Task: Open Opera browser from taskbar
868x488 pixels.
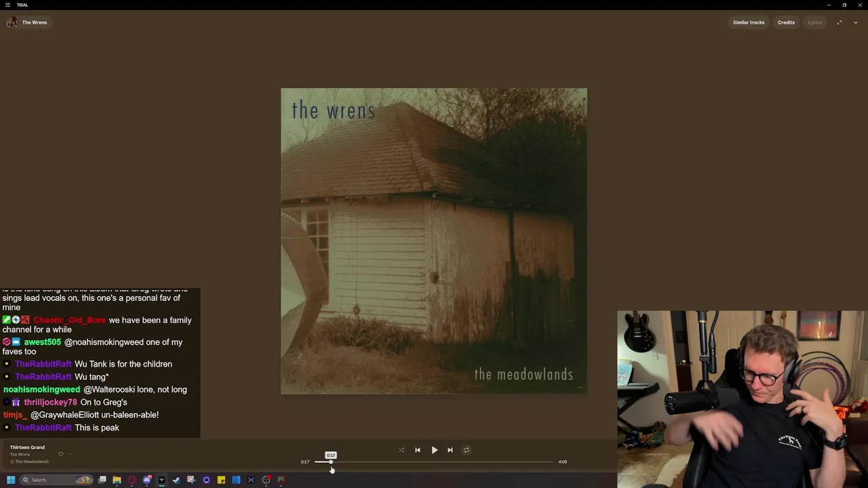Action: point(132,480)
